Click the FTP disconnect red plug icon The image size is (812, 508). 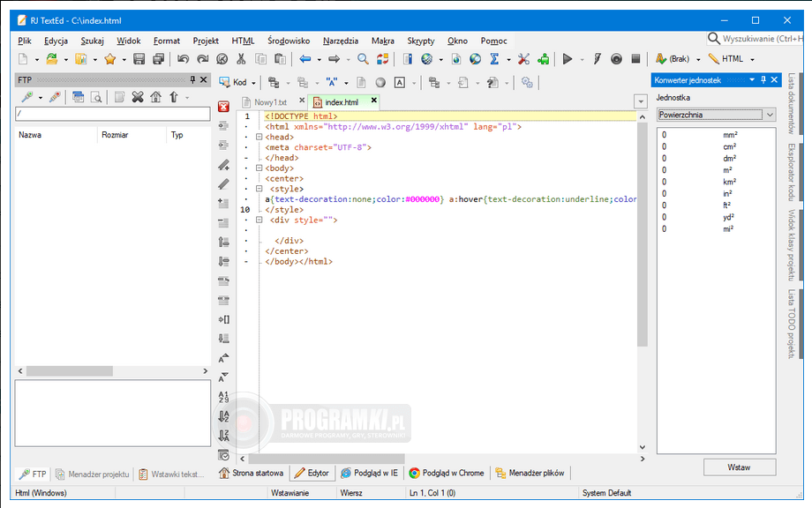[55, 97]
